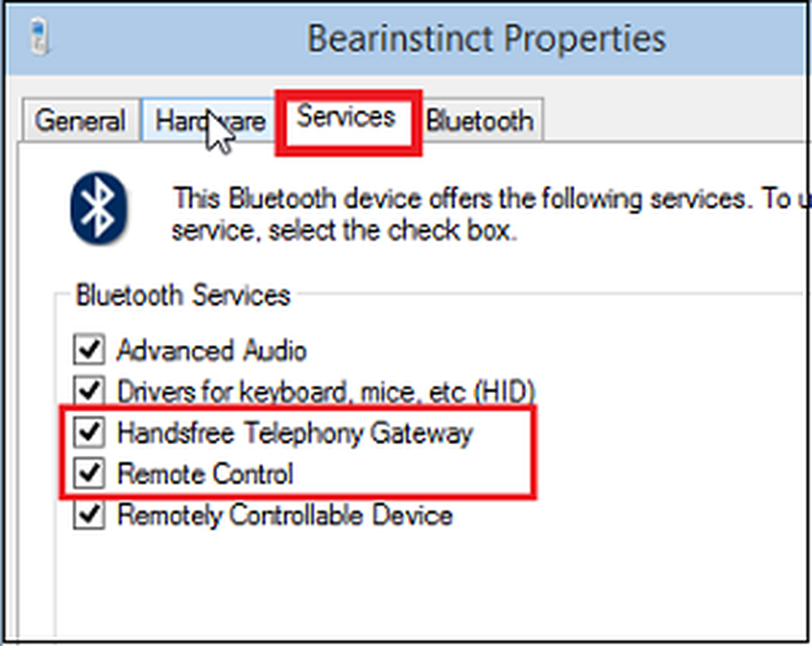Open the Hardware tab
The image size is (812, 646).
pos(210,121)
